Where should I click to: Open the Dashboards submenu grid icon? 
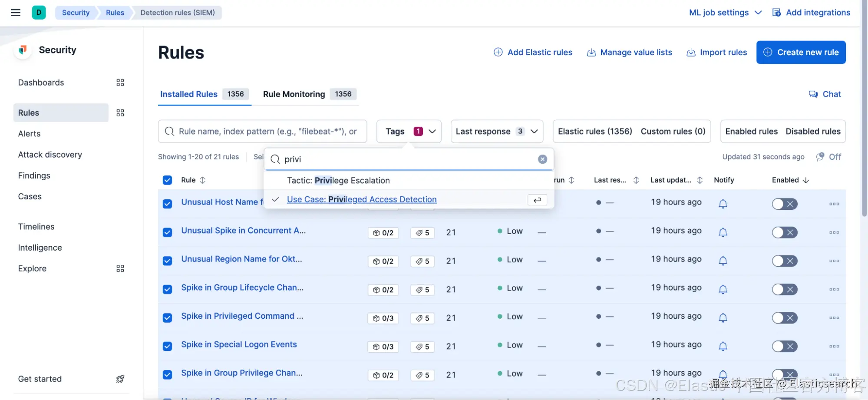click(x=120, y=83)
